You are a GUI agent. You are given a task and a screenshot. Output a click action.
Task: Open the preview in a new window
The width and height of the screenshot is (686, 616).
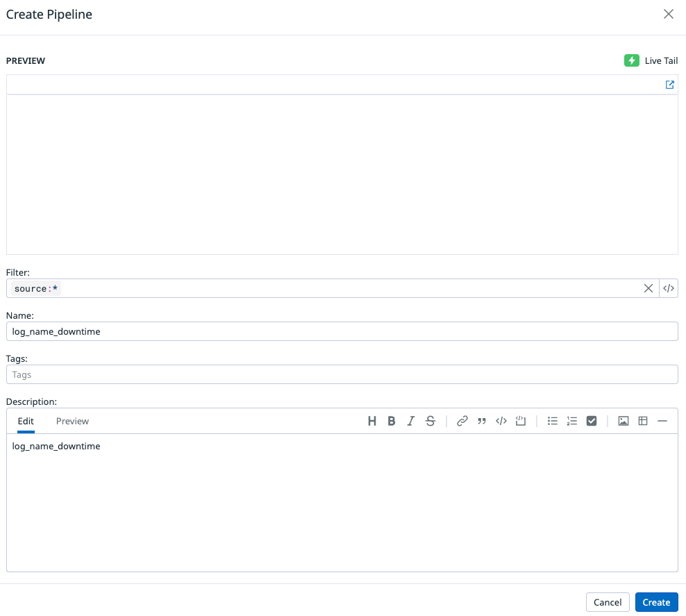click(x=669, y=85)
